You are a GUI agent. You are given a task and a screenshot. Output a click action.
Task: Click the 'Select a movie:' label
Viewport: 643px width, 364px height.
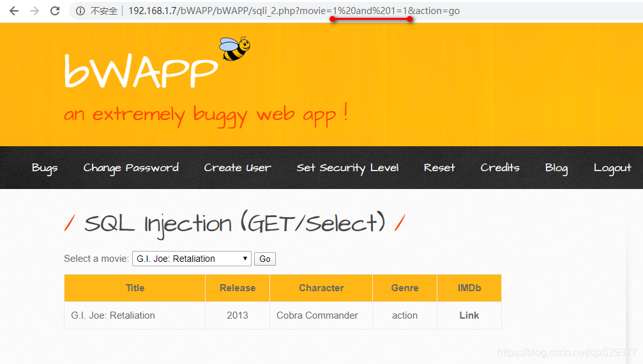[96, 259]
